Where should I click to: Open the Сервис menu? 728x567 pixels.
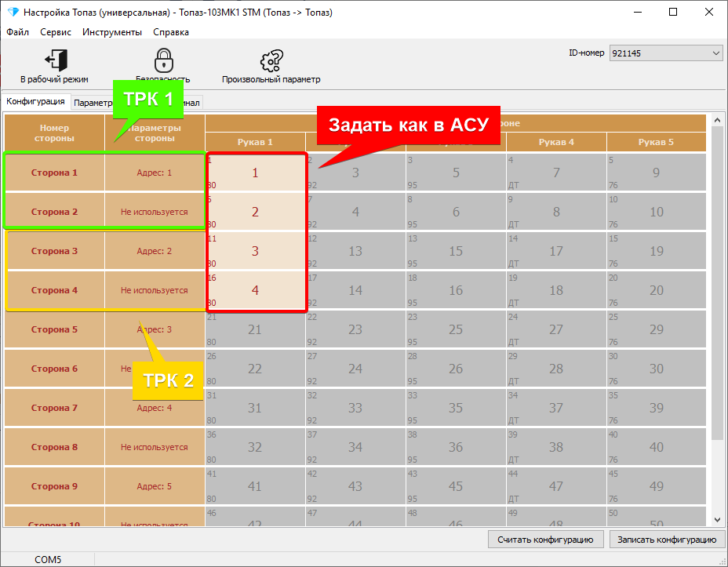click(x=56, y=32)
